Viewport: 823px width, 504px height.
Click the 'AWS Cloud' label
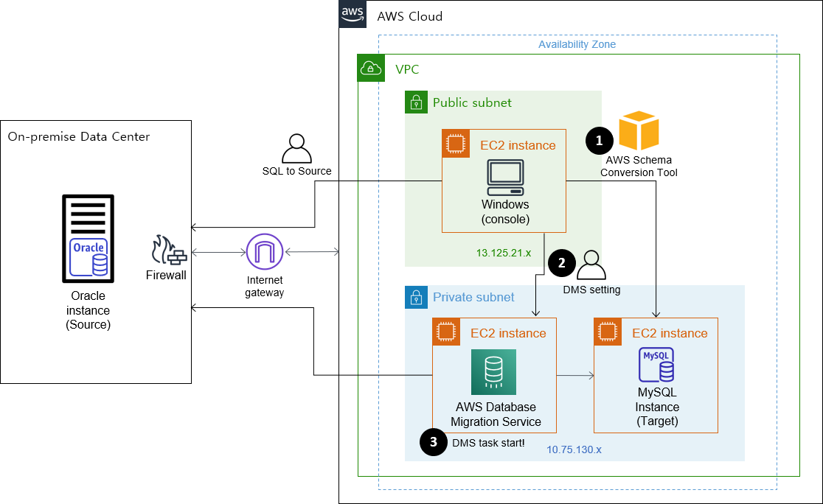point(410,16)
